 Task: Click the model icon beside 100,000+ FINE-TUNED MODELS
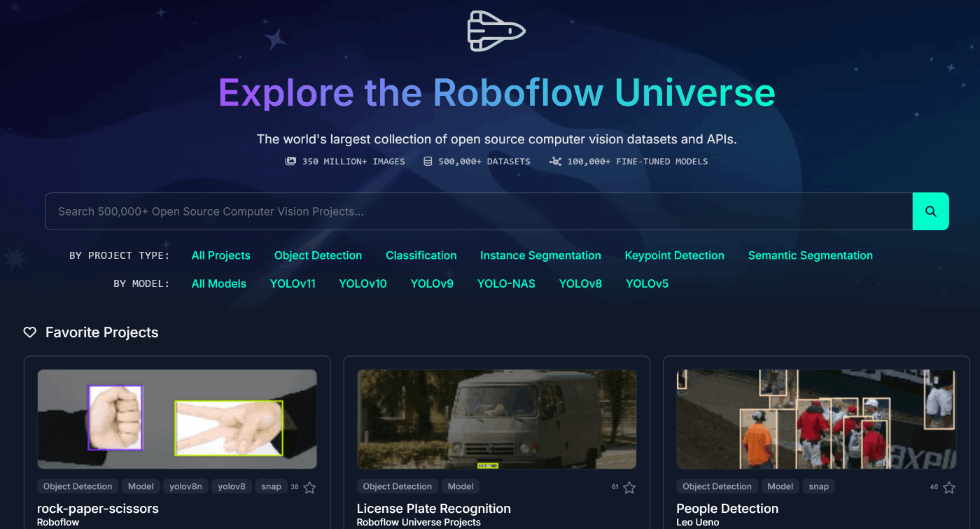point(556,161)
